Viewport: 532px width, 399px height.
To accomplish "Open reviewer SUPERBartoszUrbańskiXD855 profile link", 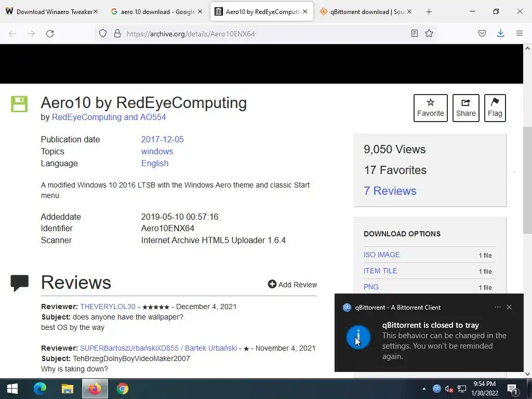I will [x=158, y=348].
